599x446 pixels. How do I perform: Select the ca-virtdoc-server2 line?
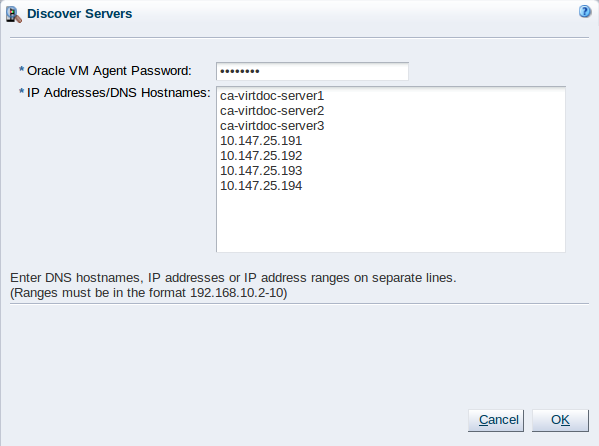click(x=272, y=111)
